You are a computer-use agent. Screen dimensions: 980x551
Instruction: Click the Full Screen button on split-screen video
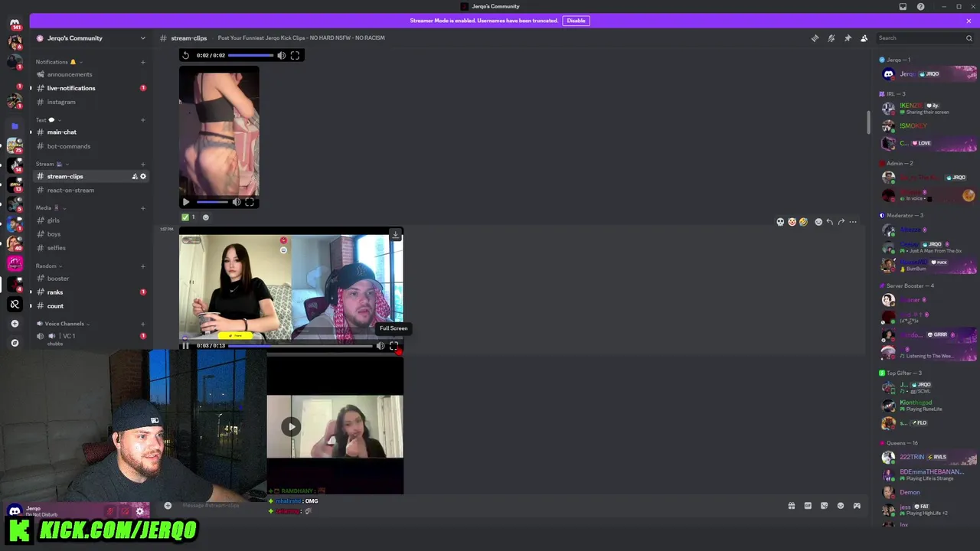(394, 346)
